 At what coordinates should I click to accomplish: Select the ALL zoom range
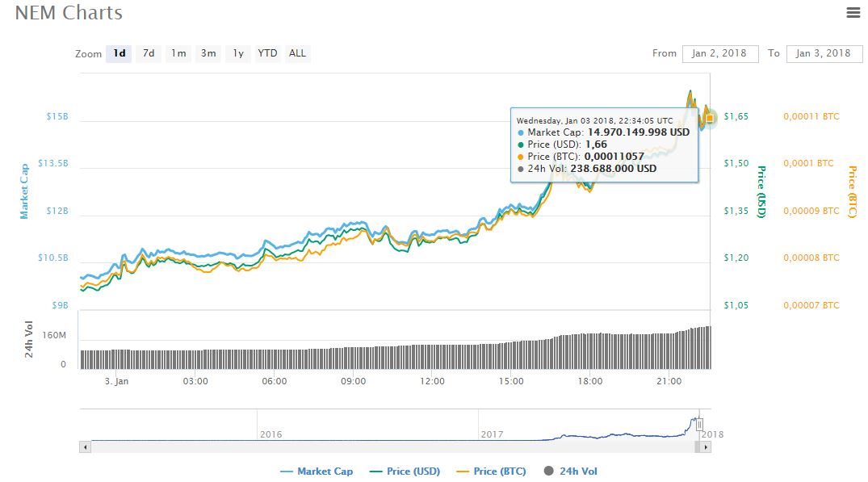tap(297, 53)
